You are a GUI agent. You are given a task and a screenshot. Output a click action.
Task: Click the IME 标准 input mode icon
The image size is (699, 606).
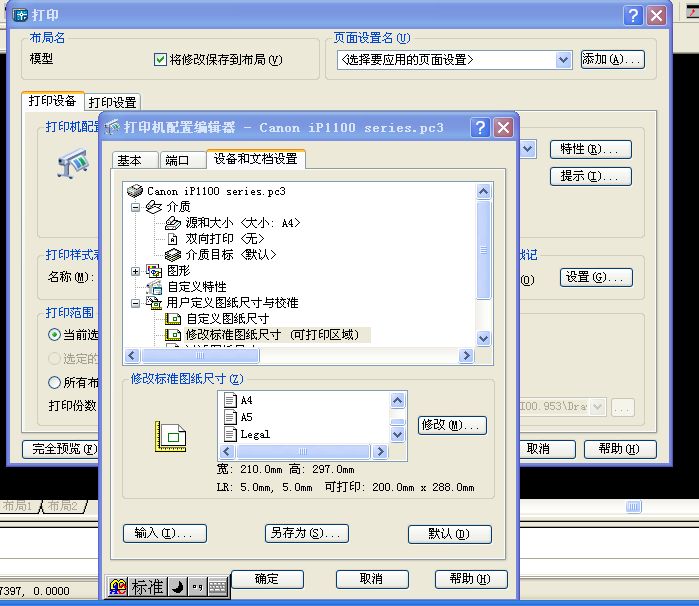147,587
